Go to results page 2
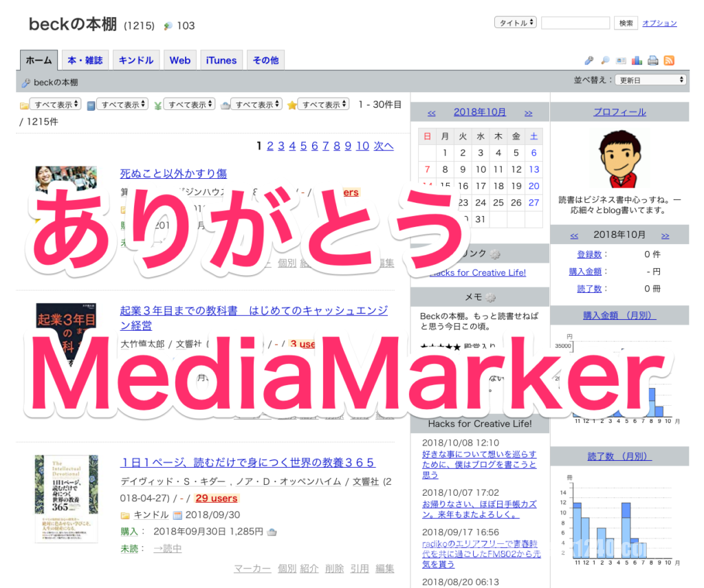704x588 pixels. 269,146
